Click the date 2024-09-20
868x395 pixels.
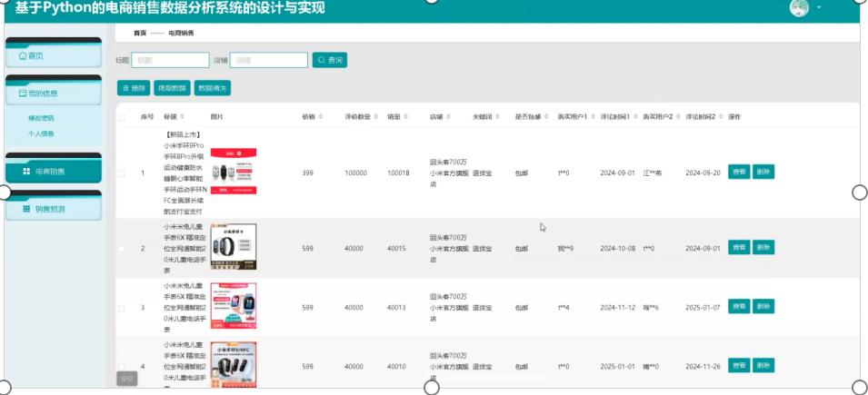pyautogui.click(x=703, y=173)
